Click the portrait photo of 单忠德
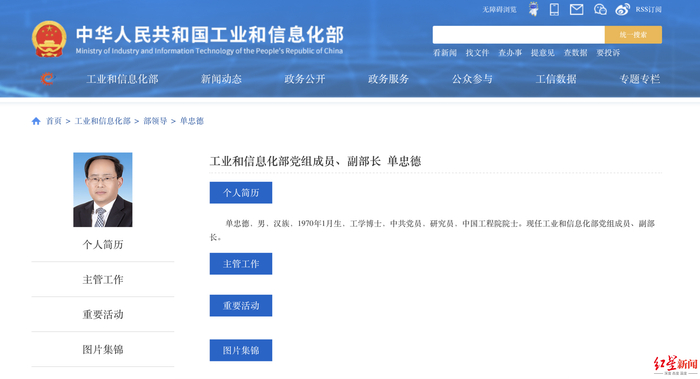Viewport: 700px width, 379px height. click(103, 190)
